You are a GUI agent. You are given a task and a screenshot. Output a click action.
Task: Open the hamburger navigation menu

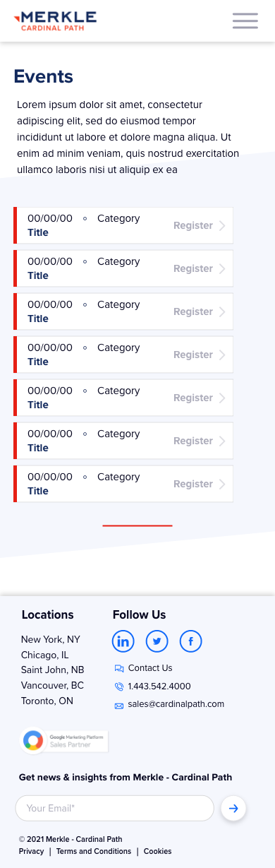[x=245, y=20]
